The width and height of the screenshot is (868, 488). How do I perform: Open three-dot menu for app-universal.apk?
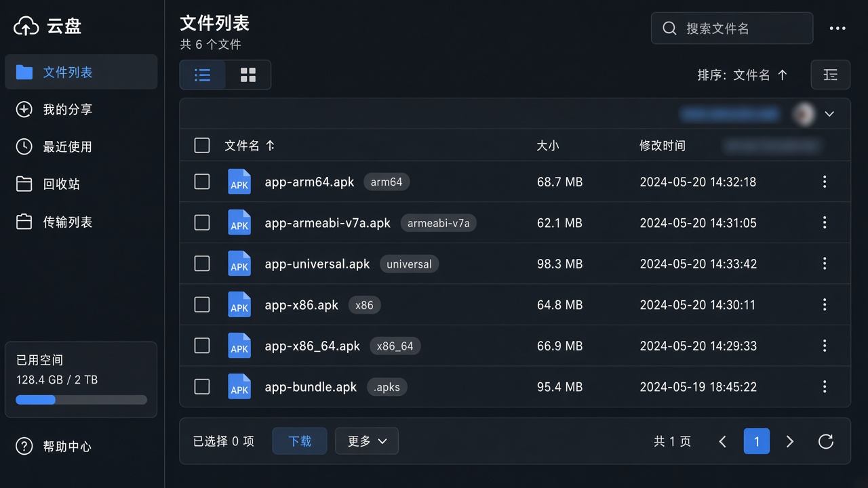click(825, 264)
